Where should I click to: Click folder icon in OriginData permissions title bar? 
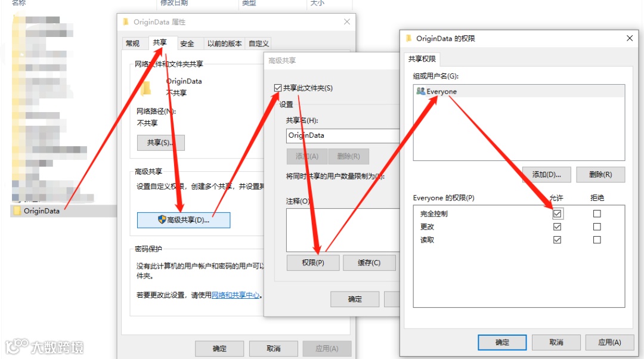pyautogui.click(x=408, y=38)
